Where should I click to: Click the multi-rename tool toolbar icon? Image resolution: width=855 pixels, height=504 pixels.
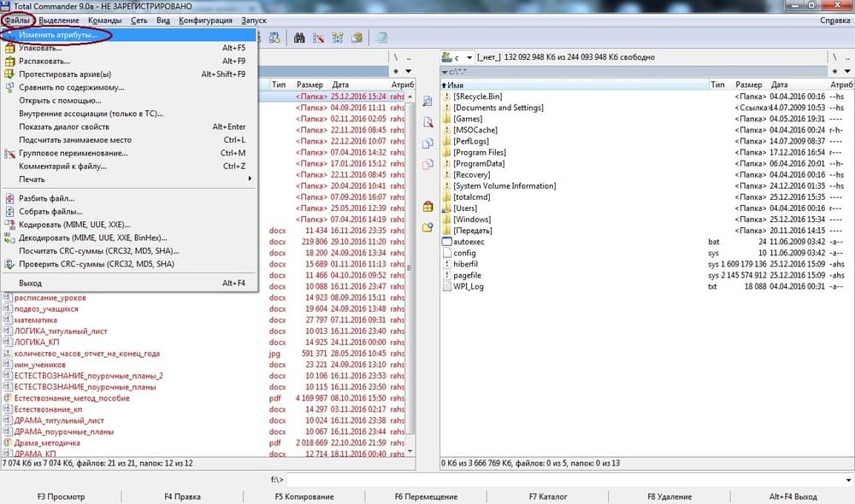tap(318, 38)
